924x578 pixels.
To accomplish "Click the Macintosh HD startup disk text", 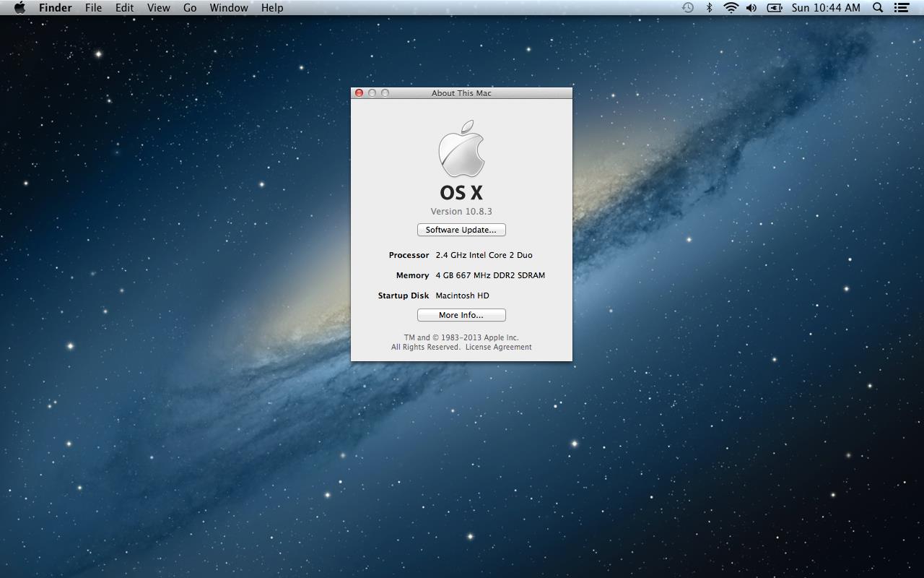I will pyautogui.click(x=462, y=296).
